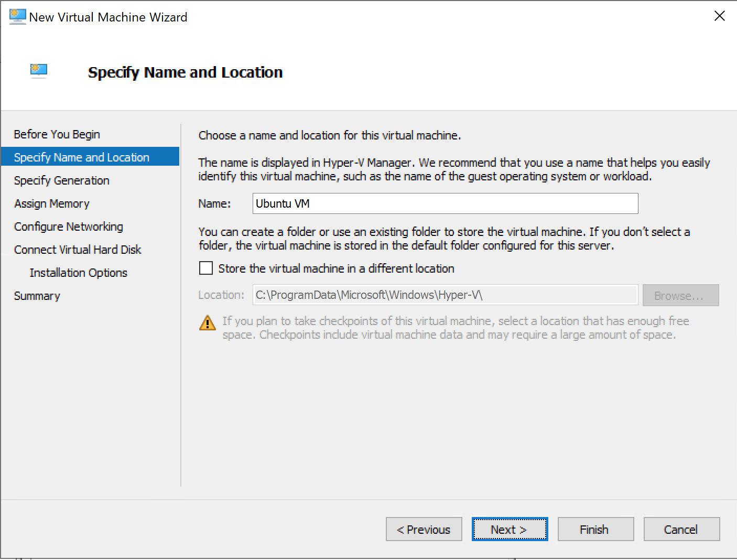Enable storing the VM in different location

tap(206, 268)
